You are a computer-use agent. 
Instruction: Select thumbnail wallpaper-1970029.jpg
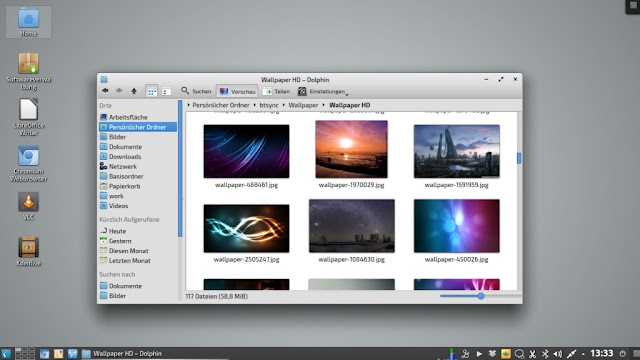coord(351,149)
